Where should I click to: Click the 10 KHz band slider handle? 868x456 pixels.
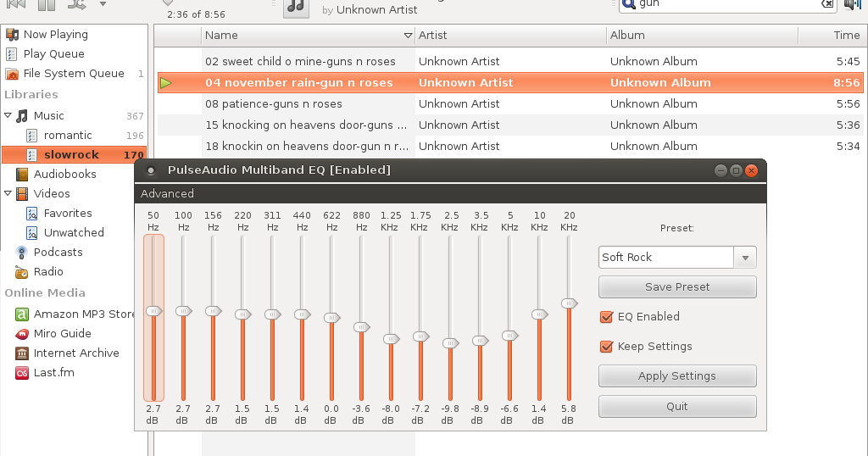(x=539, y=314)
